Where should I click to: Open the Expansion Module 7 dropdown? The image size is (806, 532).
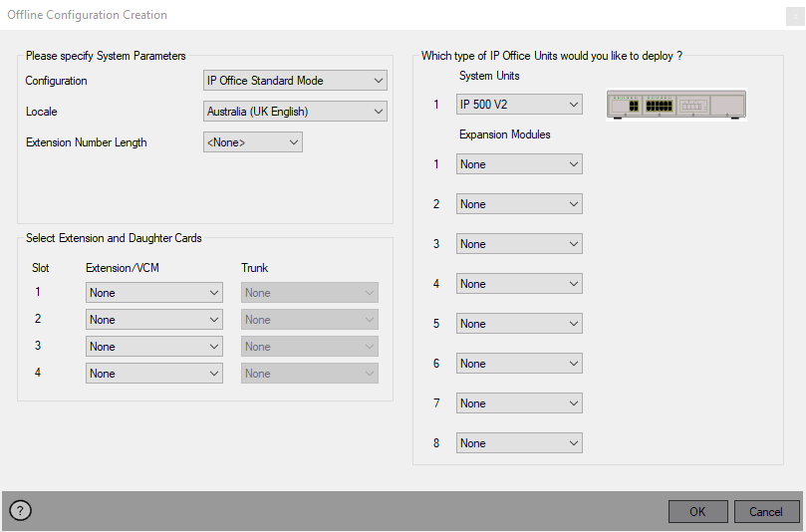pyautogui.click(x=519, y=402)
